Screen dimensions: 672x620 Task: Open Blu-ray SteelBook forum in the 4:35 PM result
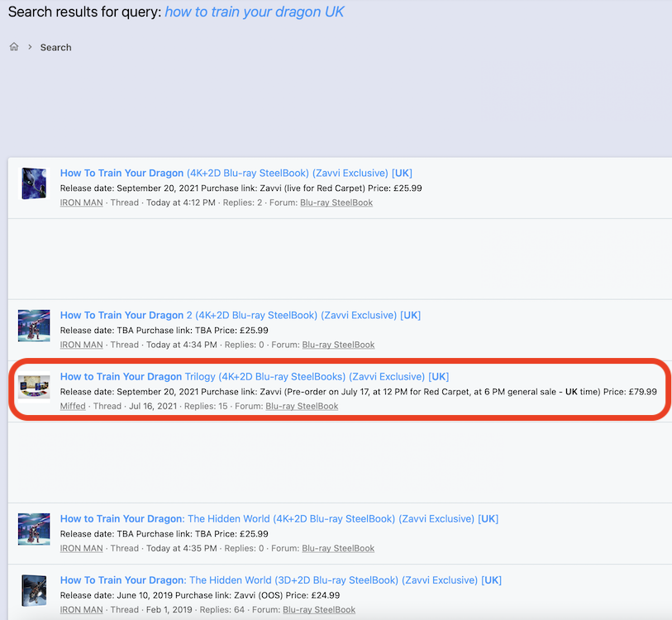(338, 548)
